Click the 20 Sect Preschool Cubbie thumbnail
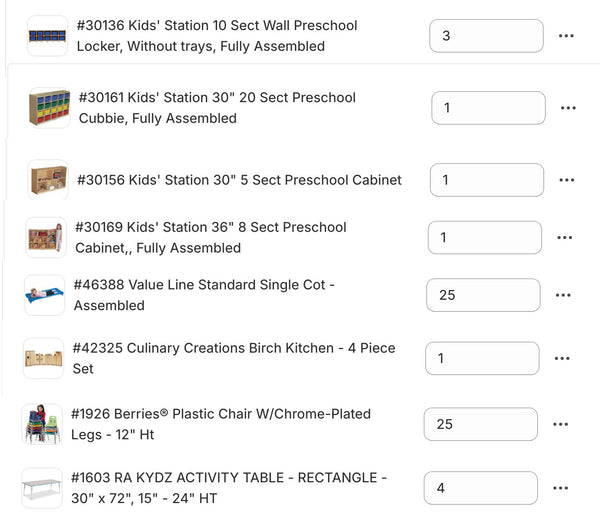Image resolution: width=600 pixels, height=515 pixels. point(49,107)
